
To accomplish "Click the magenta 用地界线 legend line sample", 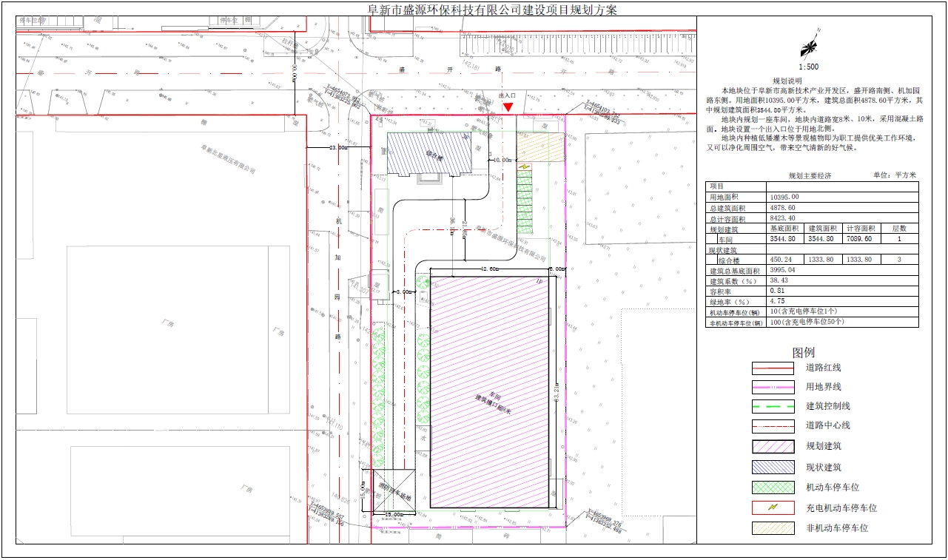I will pos(773,387).
